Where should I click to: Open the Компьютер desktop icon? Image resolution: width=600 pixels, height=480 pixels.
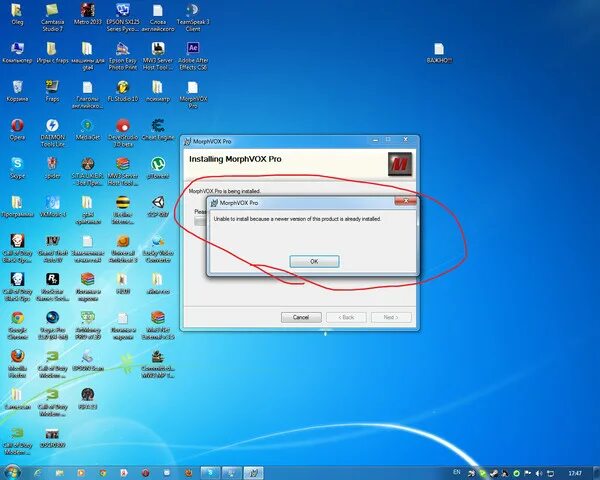click(17, 53)
